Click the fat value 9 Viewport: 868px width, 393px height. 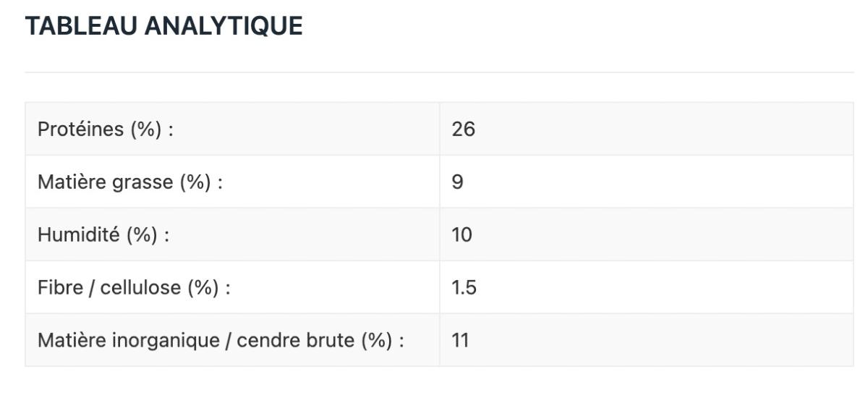tap(457, 182)
